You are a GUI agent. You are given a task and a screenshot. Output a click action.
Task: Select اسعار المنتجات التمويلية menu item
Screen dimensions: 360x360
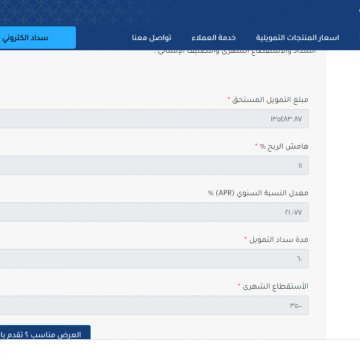click(298, 38)
